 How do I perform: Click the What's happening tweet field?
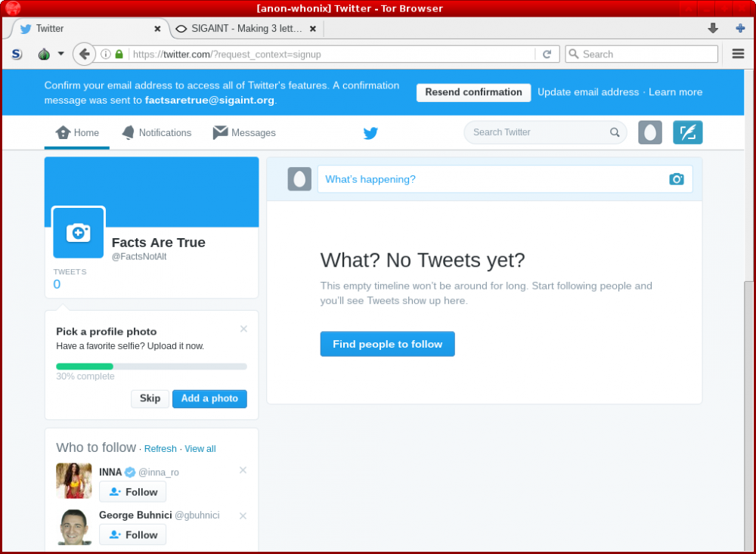[491, 179]
